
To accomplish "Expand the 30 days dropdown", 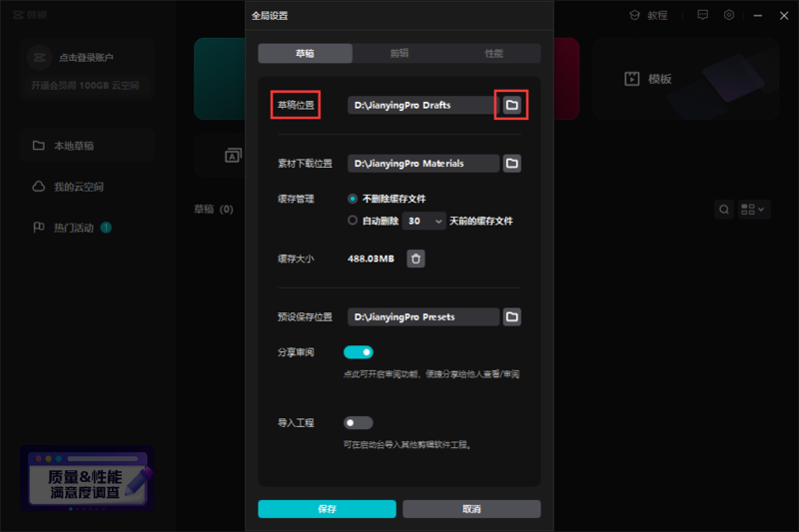I will pyautogui.click(x=425, y=221).
